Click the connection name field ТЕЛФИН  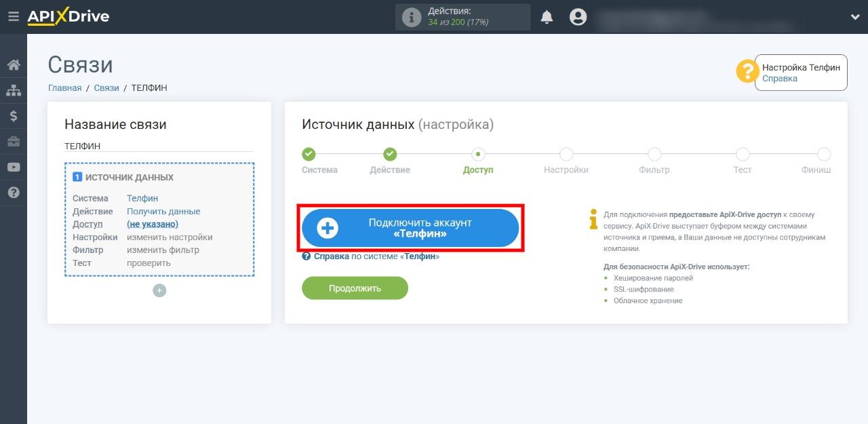click(x=159, y=146)
